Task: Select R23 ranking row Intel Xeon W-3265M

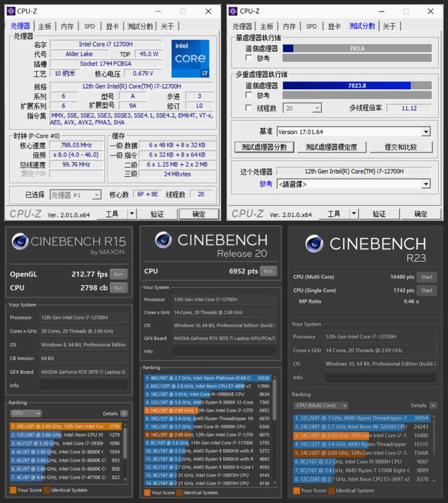Action: 361,427
